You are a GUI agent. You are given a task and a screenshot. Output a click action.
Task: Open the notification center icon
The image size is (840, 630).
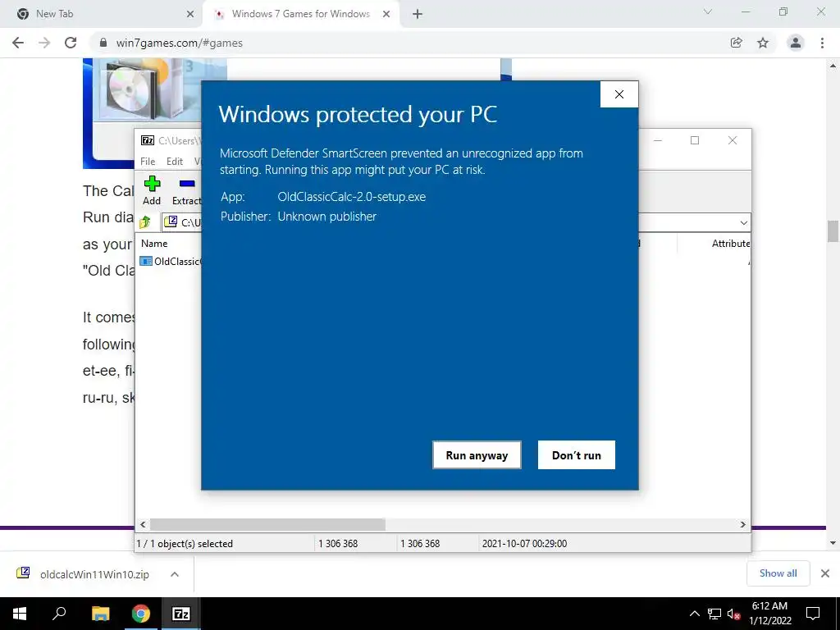813,614
